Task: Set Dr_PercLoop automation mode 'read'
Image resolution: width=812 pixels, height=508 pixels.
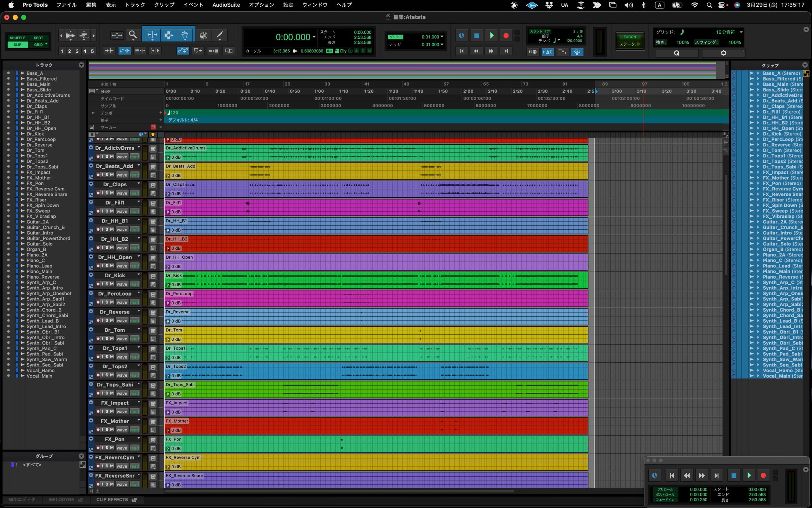Action: (134, 302)
